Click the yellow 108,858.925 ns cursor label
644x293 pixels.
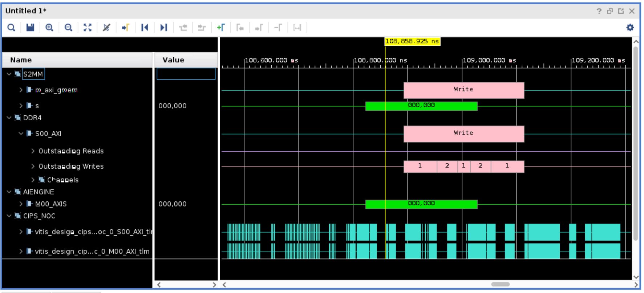pos(412,41)
